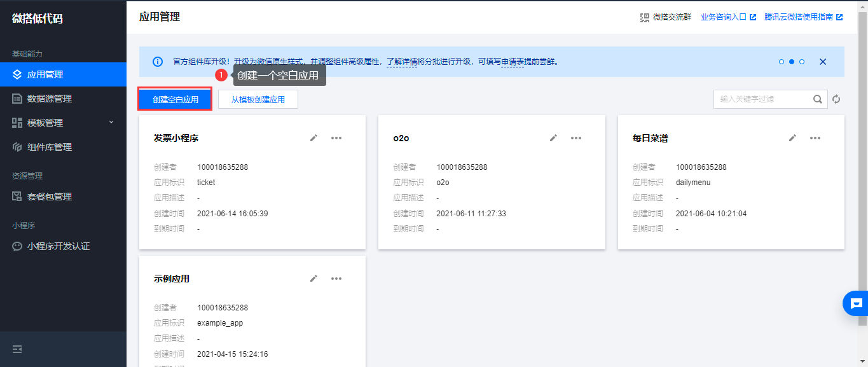Select the dailymenu identifier text
The image size is (868, 367).
(693, 183)
